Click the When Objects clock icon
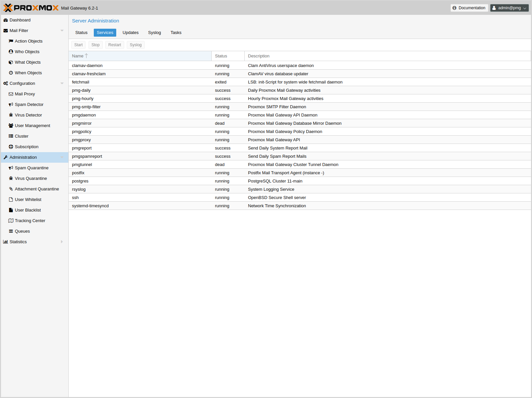Image resolution: width=532 pixels, height=398 pixels. click(11, 73)
